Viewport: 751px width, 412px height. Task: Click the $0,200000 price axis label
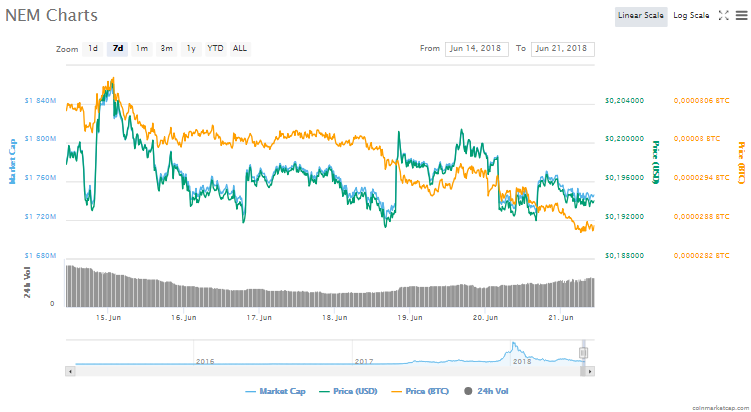[x=625, y=139]
